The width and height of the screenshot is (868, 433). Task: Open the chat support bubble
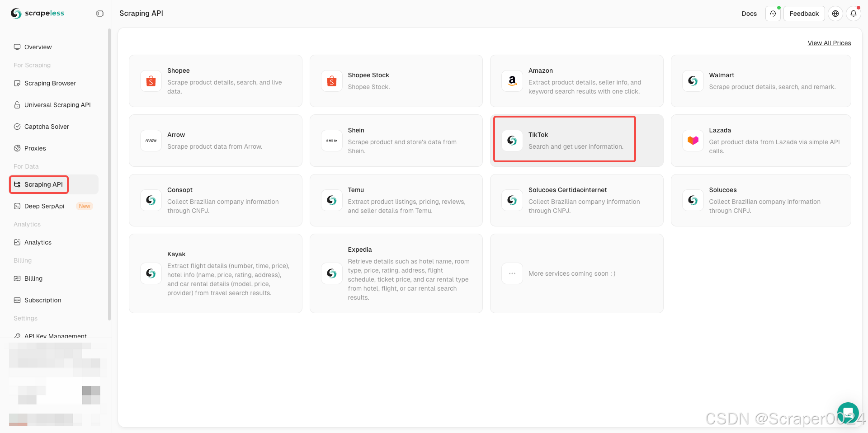[848, 413]
